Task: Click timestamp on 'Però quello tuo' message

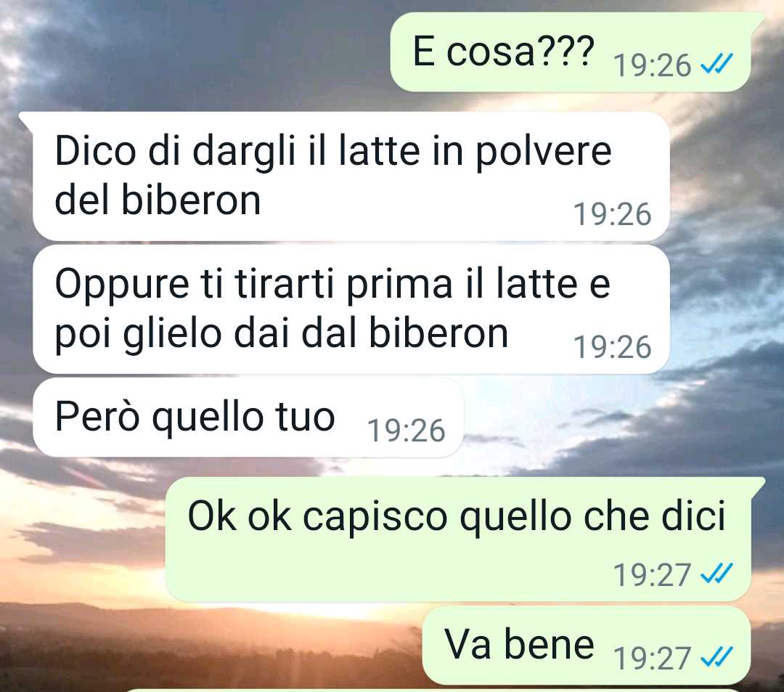Action: [x=406, y=431]
